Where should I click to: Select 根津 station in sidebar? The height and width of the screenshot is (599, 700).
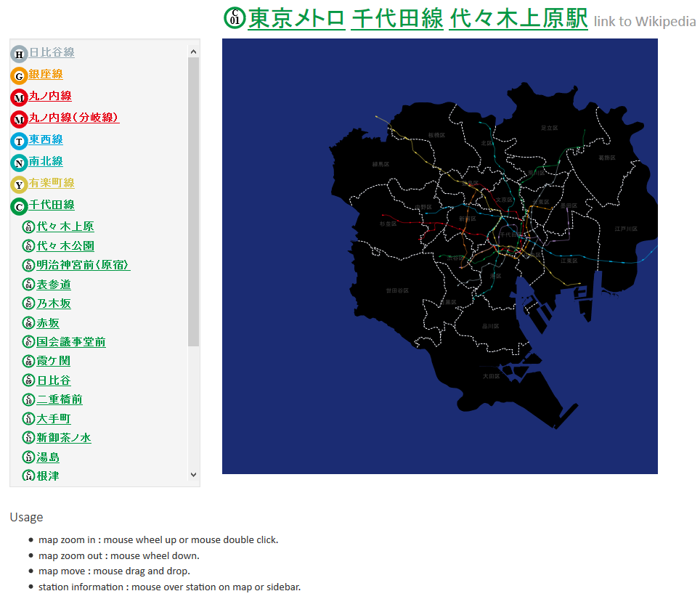tap(48, 476)
